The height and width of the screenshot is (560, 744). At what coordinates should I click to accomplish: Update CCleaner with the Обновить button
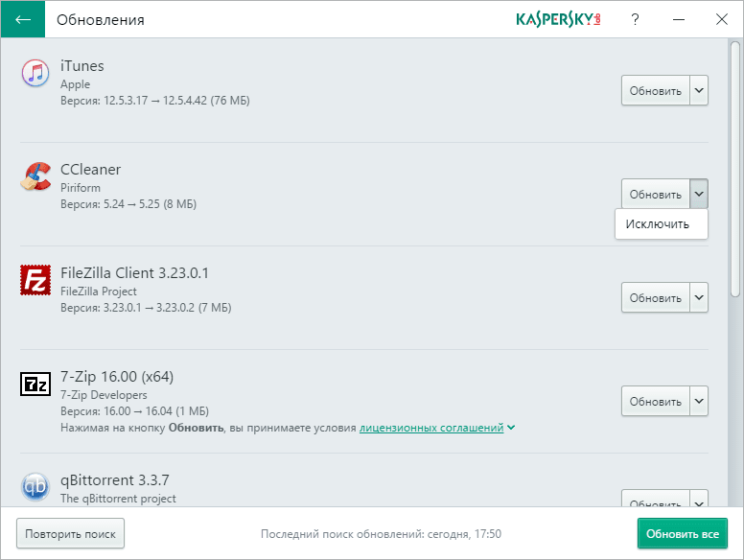tap(655, 194)
